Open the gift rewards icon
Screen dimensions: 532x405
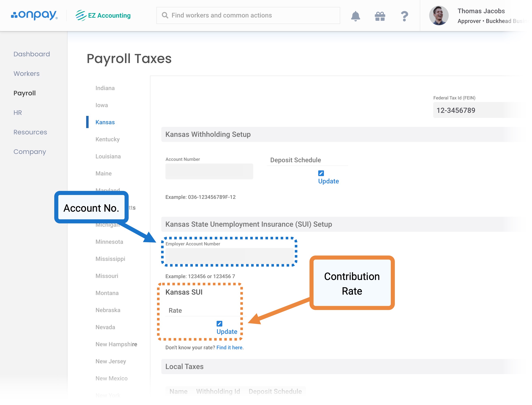(380, 16)
